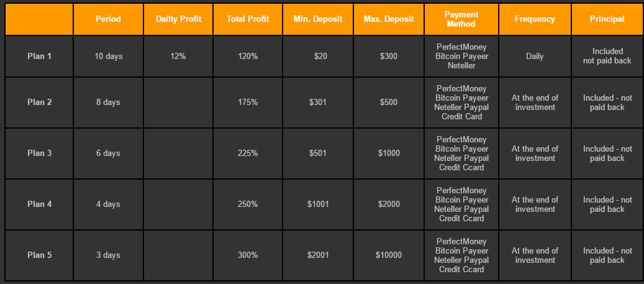Viewport: 644px width, 284px height.
Task: Click the Max. Deposit column header
Action: (389, 19)
